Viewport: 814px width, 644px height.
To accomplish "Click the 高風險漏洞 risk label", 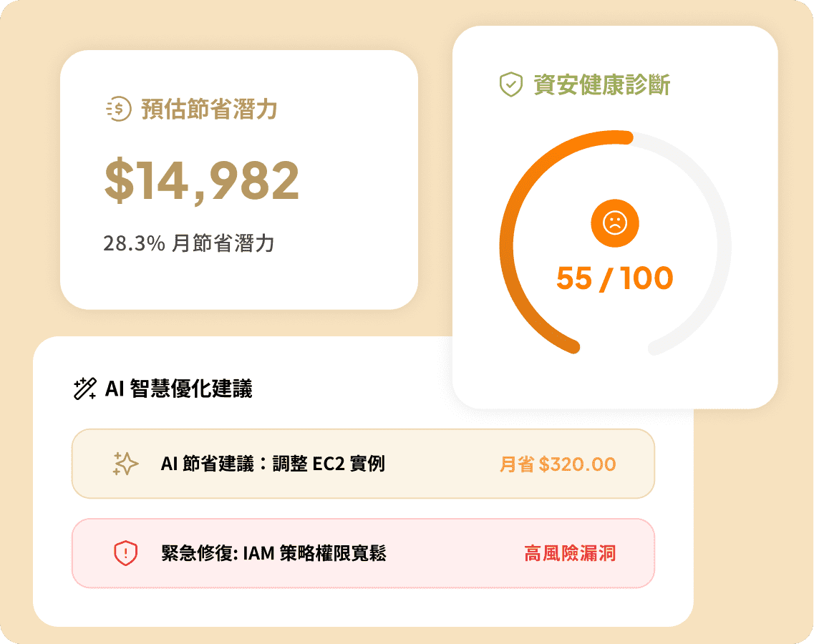I will tap(570, 553).
